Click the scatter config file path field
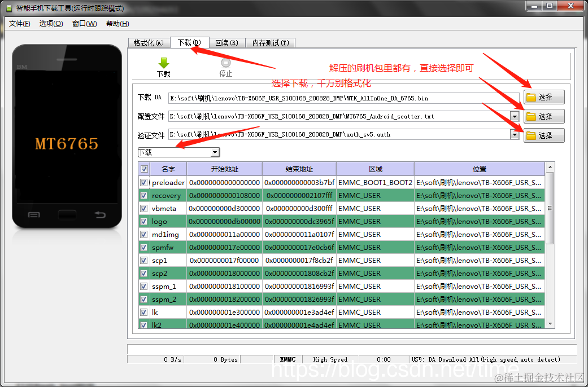This screenshot has height=387, width=588. (339, 117)
